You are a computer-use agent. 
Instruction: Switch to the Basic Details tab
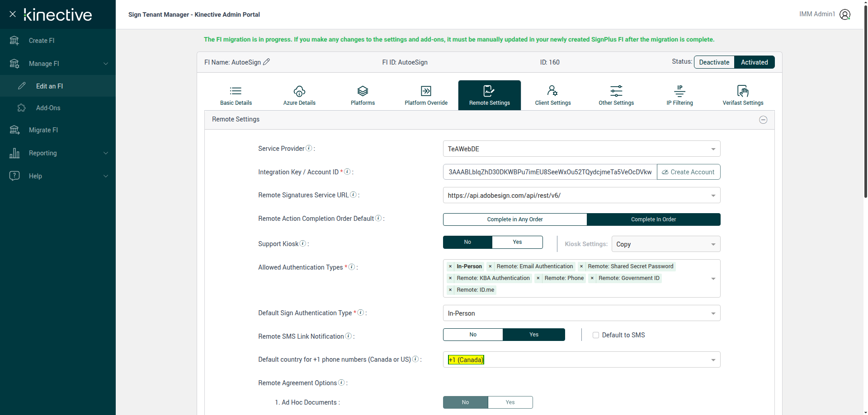click(236, 95)
